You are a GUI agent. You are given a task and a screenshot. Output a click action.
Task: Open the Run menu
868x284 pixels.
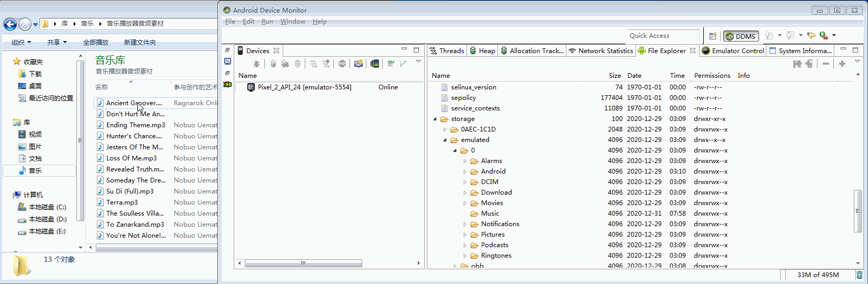267,22
